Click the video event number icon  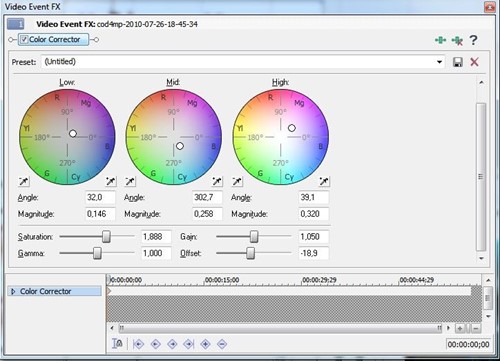pyautogui.click(x=16, y=24)
